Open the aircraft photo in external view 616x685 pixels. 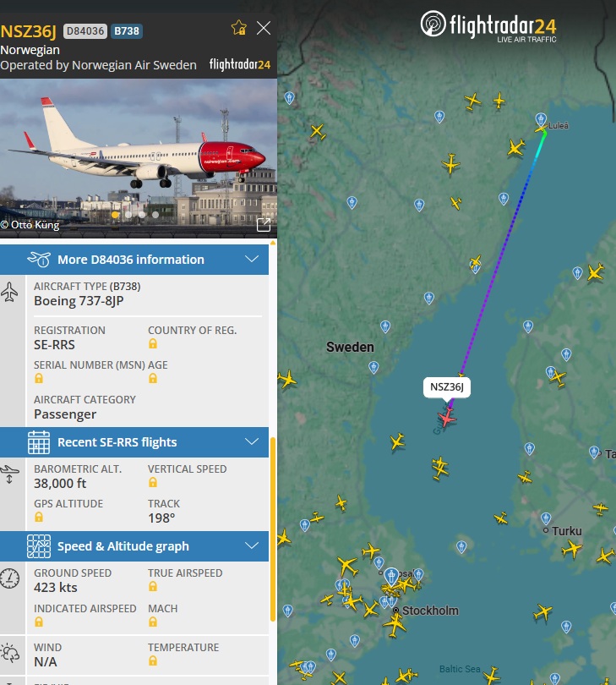264,225
